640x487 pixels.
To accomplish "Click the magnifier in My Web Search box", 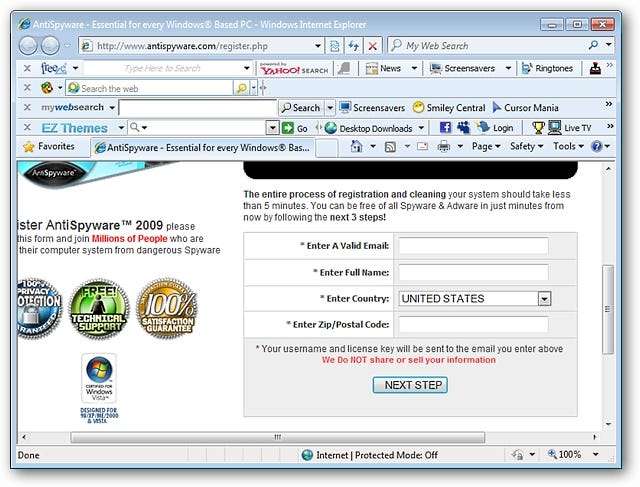I will [593, 45].
